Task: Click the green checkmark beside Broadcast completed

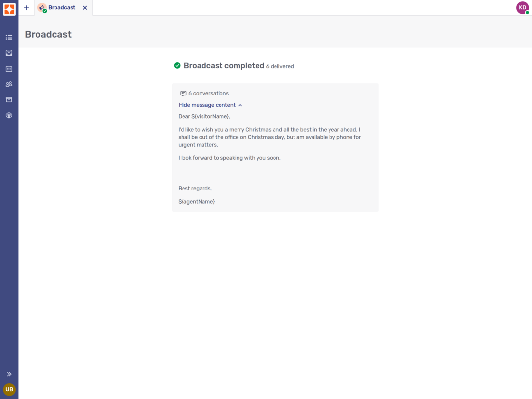Action: (177, 65)
